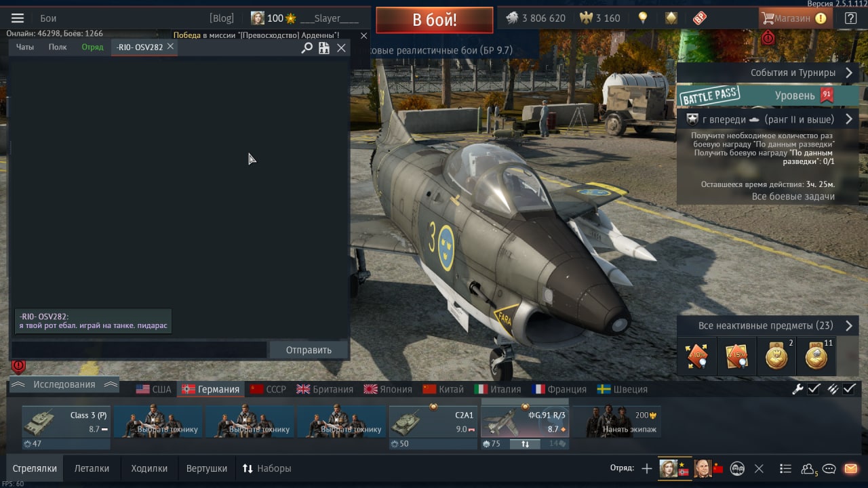Open the Наборы presets dropdown
Screen dimensions: 868x488
point(267,468)
